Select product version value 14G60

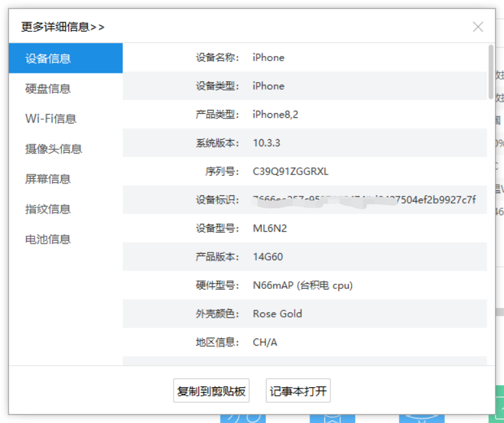point(268,257)
